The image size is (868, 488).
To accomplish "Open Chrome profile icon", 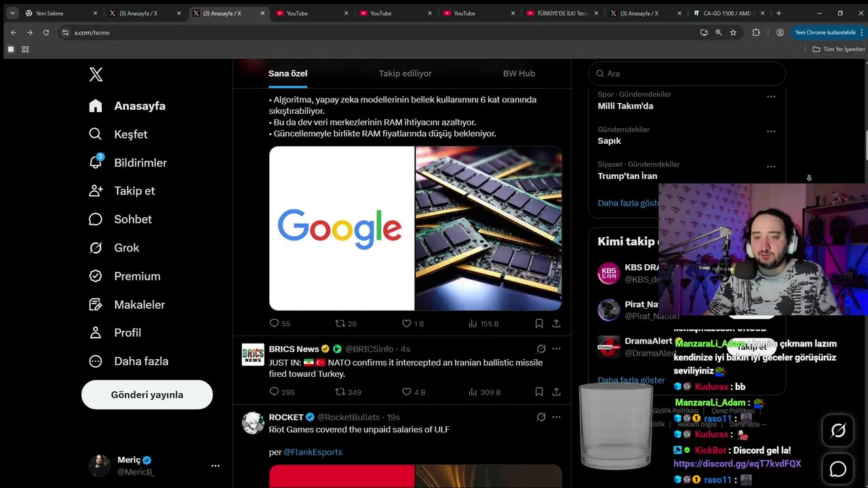I will click(x=780, y=33).
